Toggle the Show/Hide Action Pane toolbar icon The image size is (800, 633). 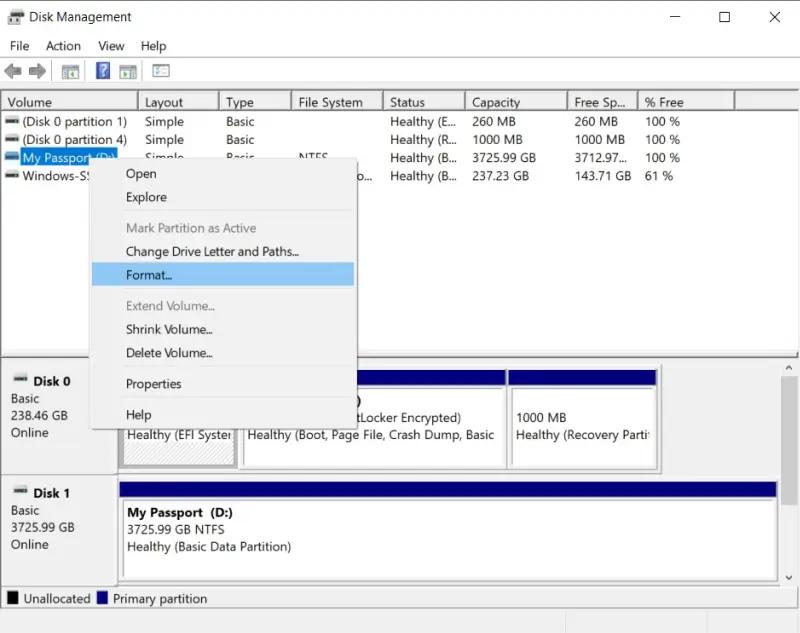point(128,70)
